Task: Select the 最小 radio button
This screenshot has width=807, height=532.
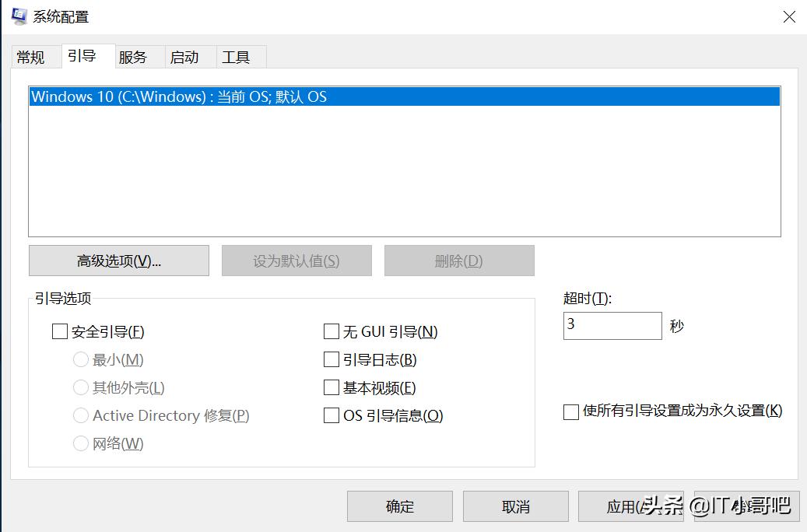Action: click(x=81, y=359)
